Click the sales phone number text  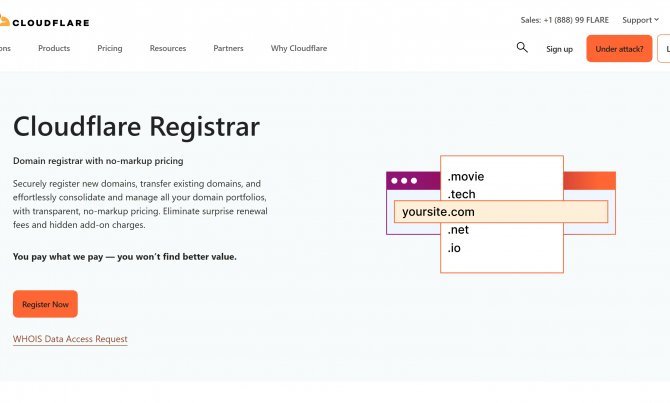[x=564, y=20]
